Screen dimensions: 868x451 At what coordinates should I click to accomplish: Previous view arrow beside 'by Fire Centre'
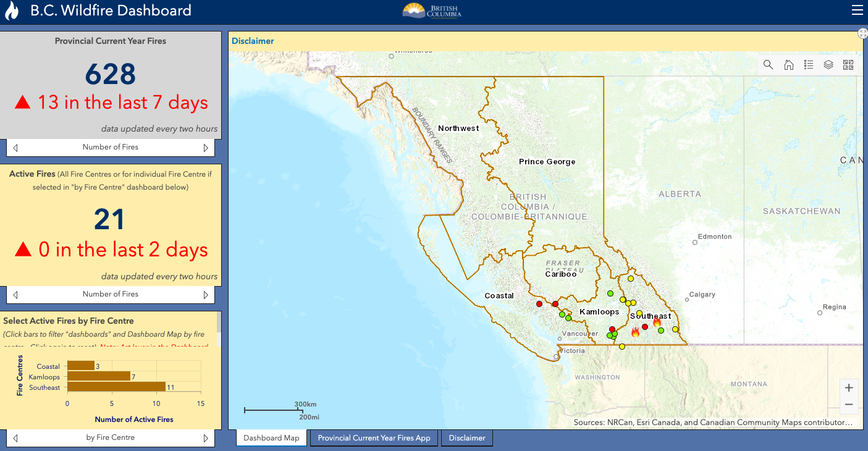15,438
